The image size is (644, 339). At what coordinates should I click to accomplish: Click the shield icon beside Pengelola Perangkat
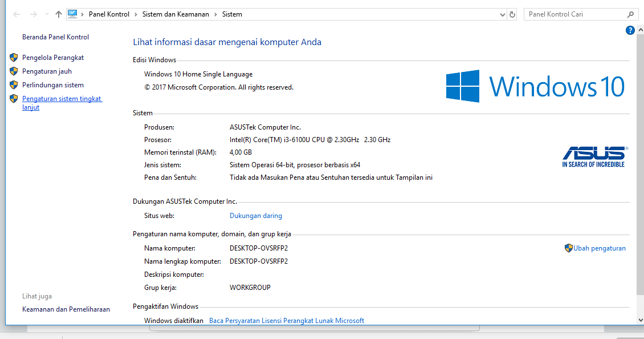[x=14, y=58]
